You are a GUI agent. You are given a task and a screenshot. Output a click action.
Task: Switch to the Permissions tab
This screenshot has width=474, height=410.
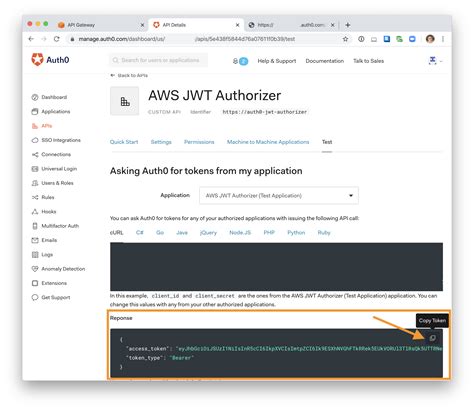[199, 142]
